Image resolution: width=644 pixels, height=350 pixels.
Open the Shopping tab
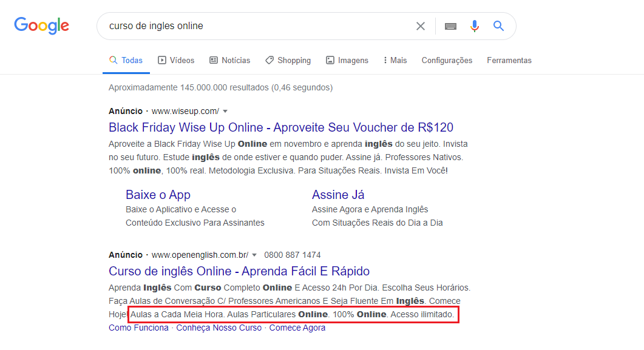tap(288, 60)
